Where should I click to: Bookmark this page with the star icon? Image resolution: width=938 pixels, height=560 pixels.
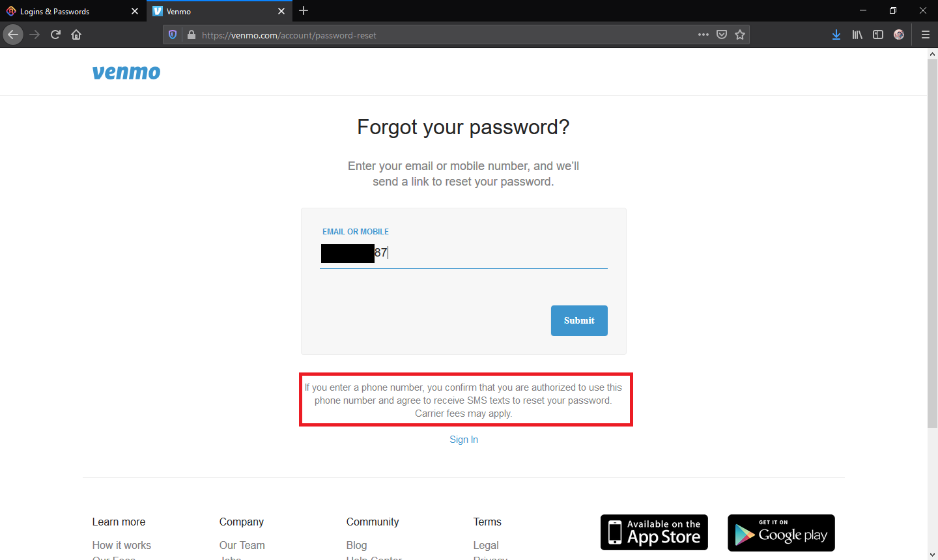[x=740, y=35]
